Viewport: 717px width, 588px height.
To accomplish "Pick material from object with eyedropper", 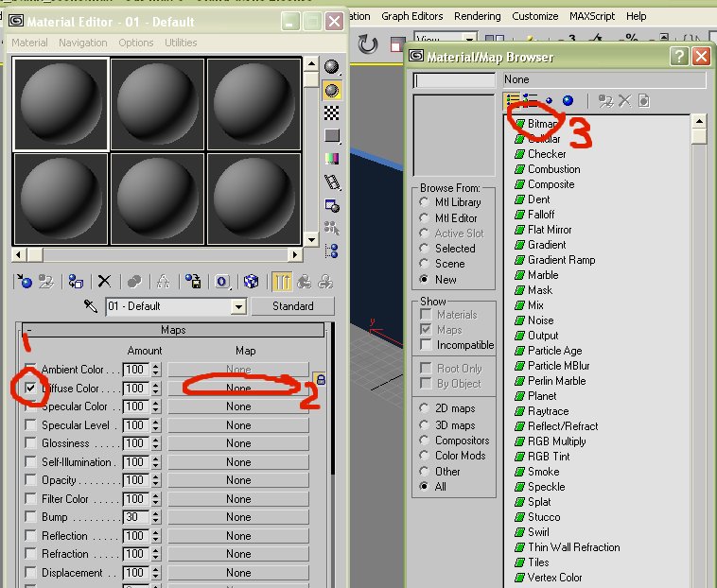I will point(91,306).
